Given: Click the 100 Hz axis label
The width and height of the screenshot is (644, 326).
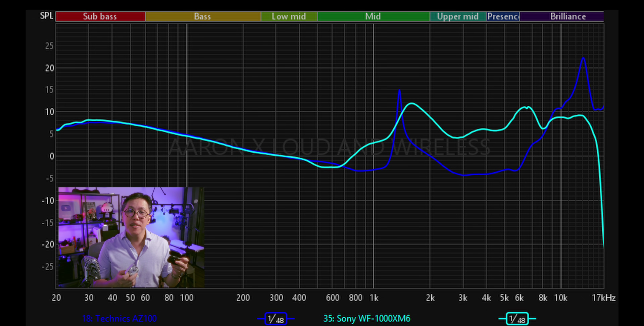Looking at the screenshot, I should 187,298.
